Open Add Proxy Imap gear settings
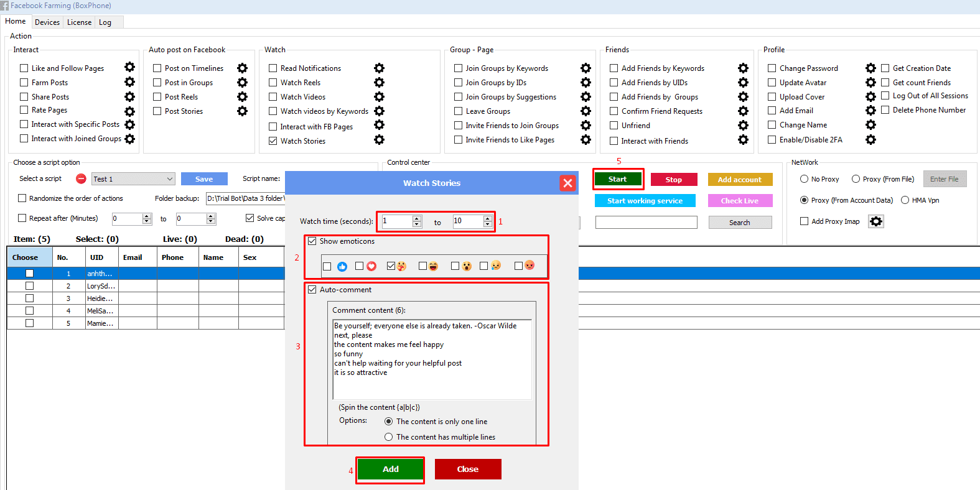Image resolution: width=980 pixels, height=490 pixels. (x=876, y=221)
